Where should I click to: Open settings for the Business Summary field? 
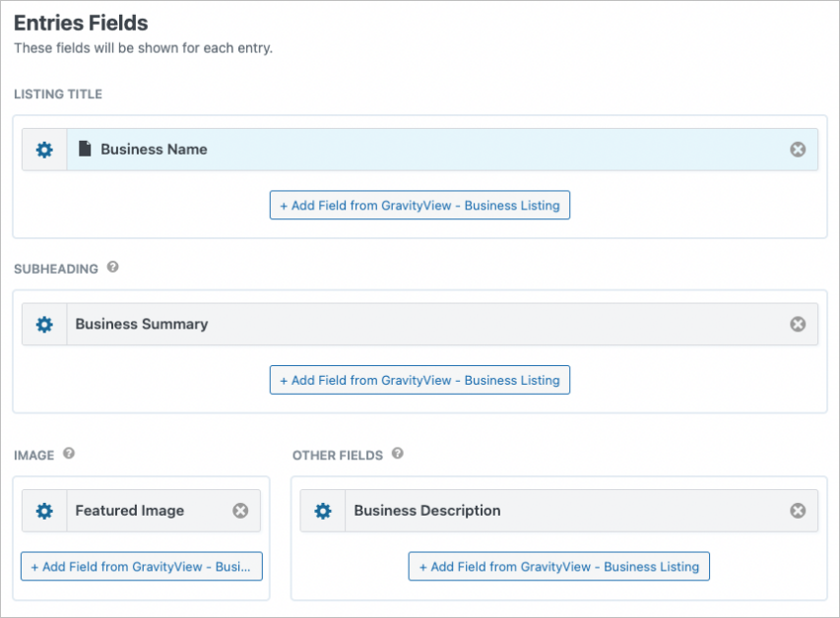pyautogui.click(x=43, y=324)
